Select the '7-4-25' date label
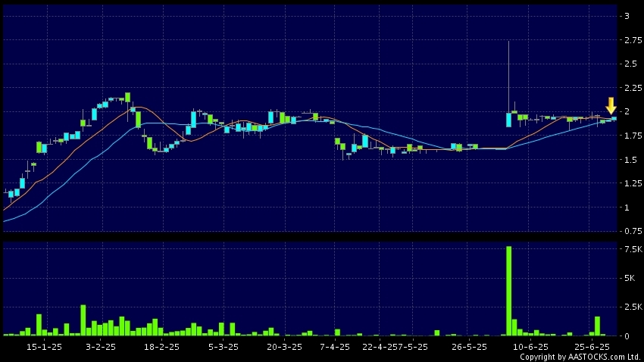644x362 pixels. pyautogui.click(x=335, y=347)
